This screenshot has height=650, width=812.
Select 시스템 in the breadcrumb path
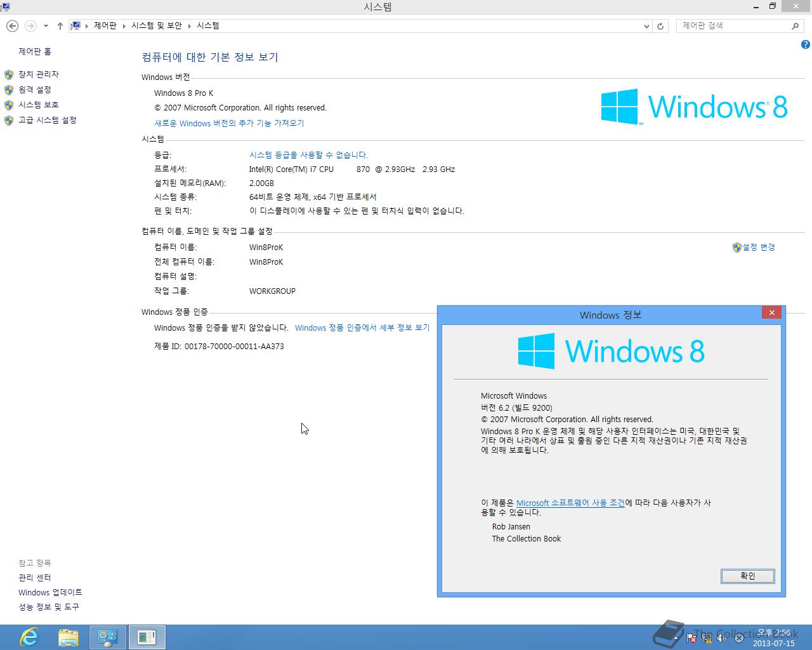(x=208, y=26)
